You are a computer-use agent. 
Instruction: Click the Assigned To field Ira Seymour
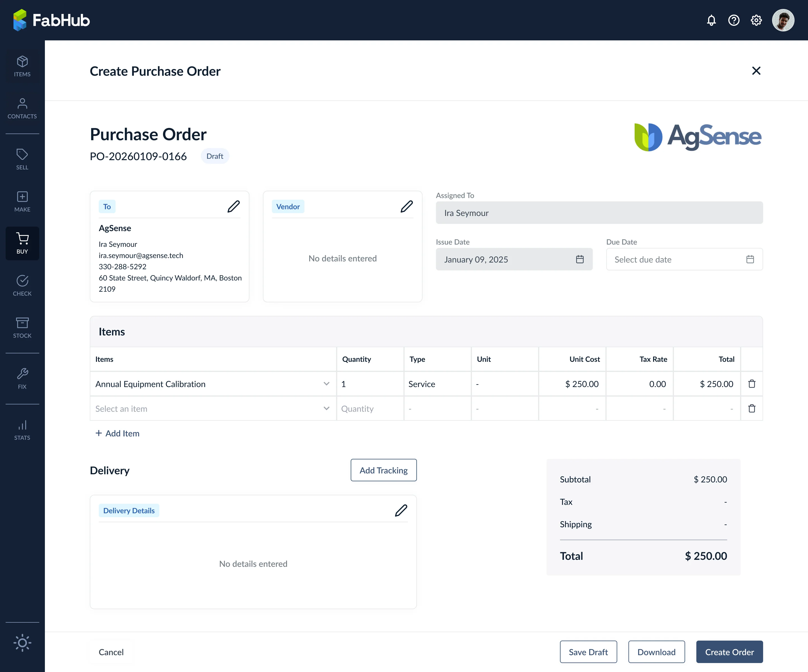599,213
